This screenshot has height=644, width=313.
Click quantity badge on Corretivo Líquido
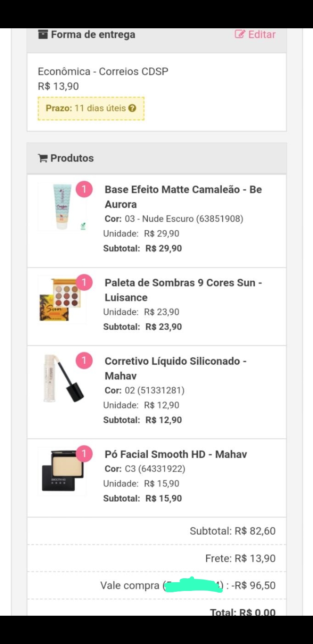pyautogui.click(x=84, y=361)
